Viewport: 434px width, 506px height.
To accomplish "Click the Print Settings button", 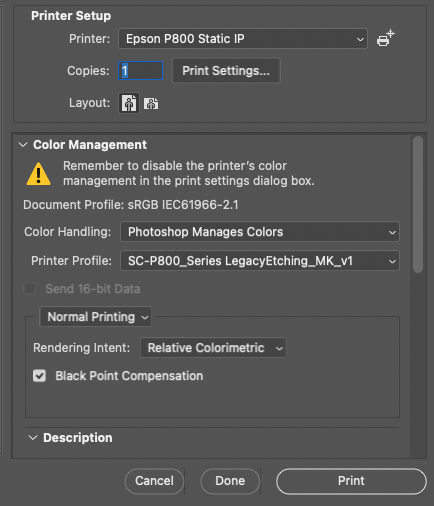I will click(x=226, y=71).
